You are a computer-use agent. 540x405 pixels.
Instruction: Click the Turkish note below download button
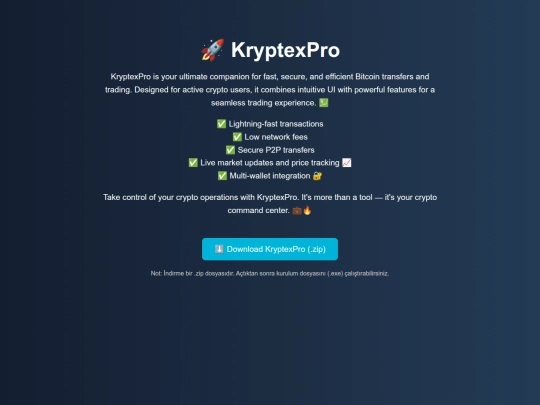point(270,273)
